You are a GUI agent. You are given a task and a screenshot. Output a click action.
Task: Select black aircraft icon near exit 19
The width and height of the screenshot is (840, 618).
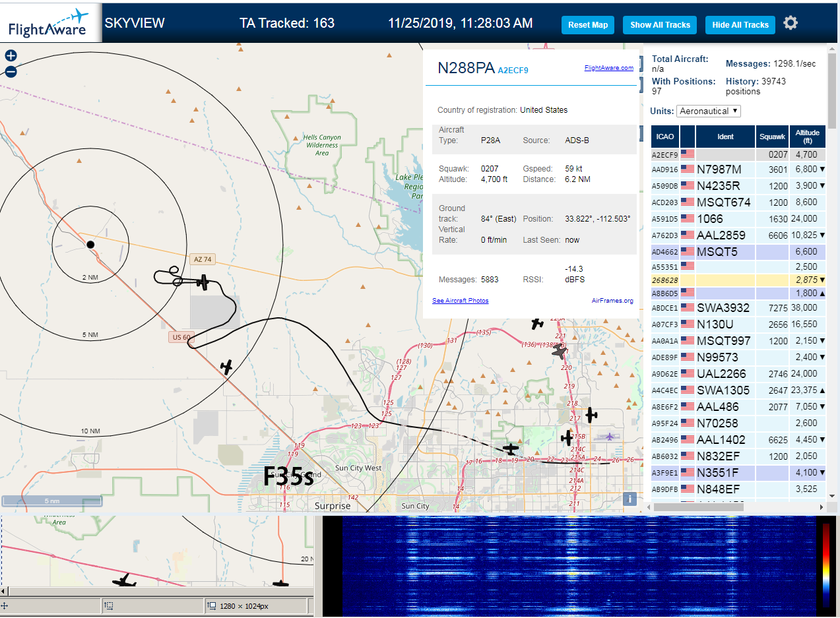click(x=511, y=448)
